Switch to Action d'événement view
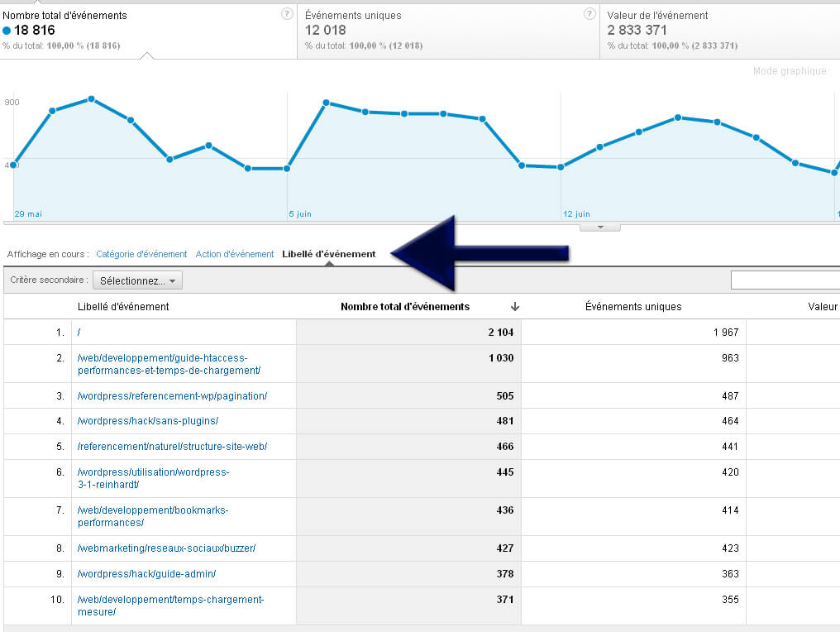The image size is (840, 632). coord(235,254)
